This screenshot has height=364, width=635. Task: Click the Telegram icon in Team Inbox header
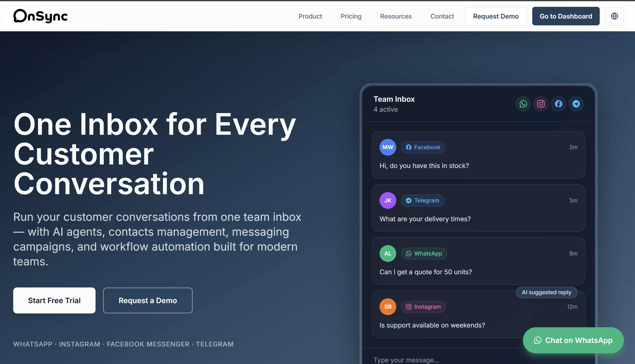click(576, 104)
